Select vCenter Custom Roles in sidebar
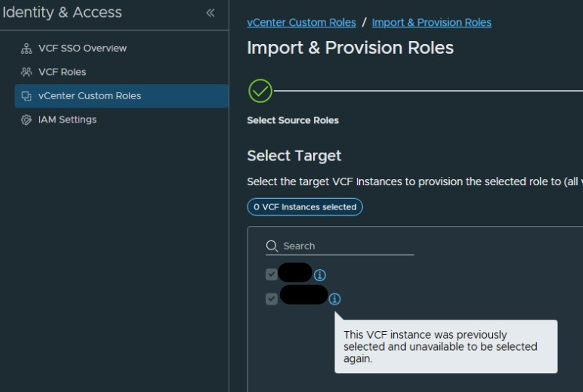 coord(121,96)
